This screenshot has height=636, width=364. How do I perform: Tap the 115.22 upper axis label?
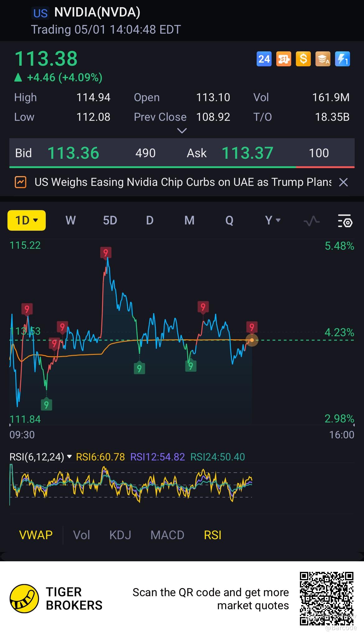25,245
